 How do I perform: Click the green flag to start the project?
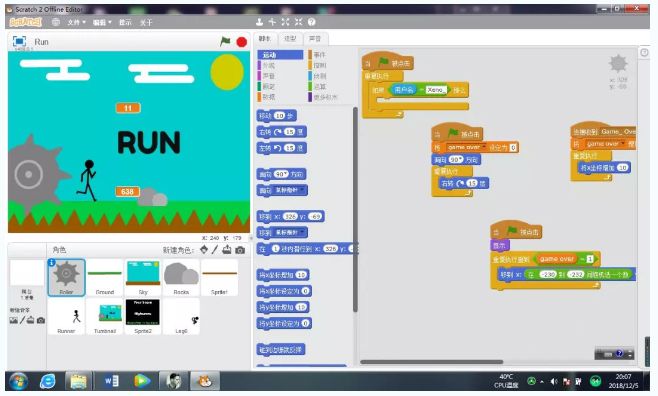pyautogui.click(x=225, y=41)
